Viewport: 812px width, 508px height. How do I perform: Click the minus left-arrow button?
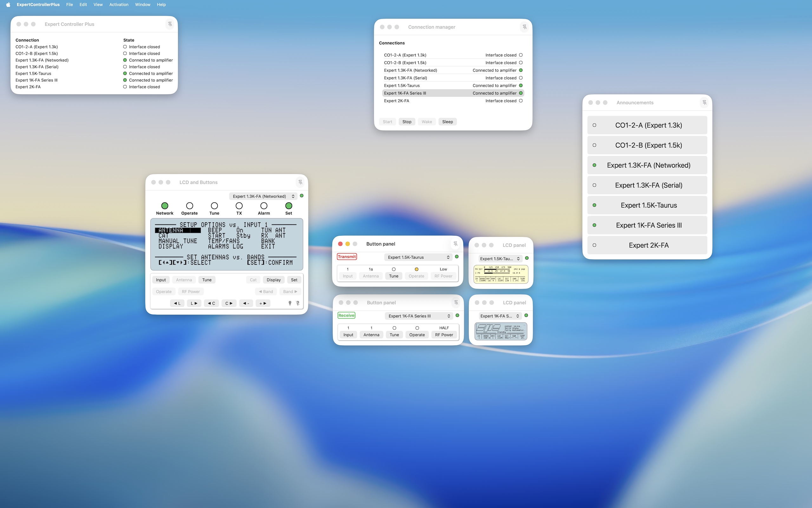(x=246, y=303)
